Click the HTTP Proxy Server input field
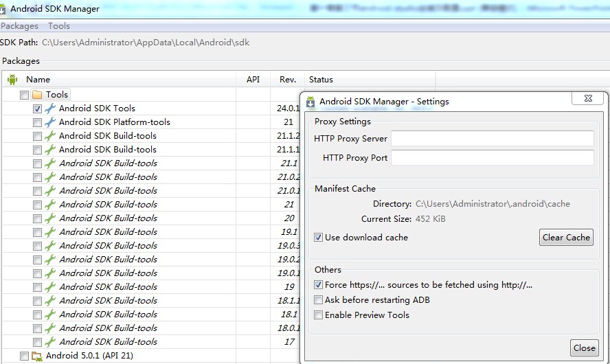The width and height of the screenshot is (610, 364). tap(493, 139)
